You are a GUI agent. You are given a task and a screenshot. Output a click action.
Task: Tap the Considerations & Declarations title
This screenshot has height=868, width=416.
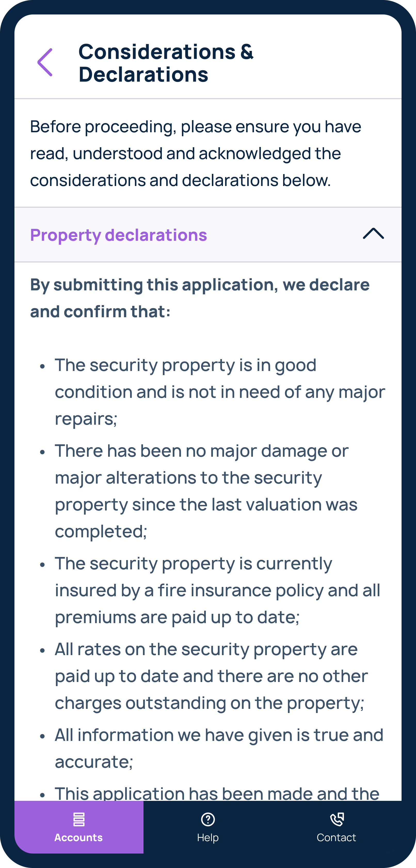coord(166,63)
